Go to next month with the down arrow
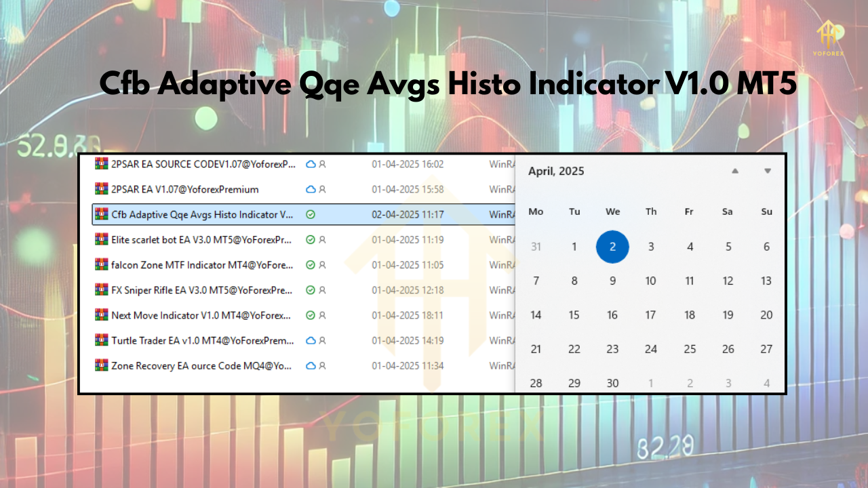Viewport: 868px width, 488px height. click(x=767, y=171)
